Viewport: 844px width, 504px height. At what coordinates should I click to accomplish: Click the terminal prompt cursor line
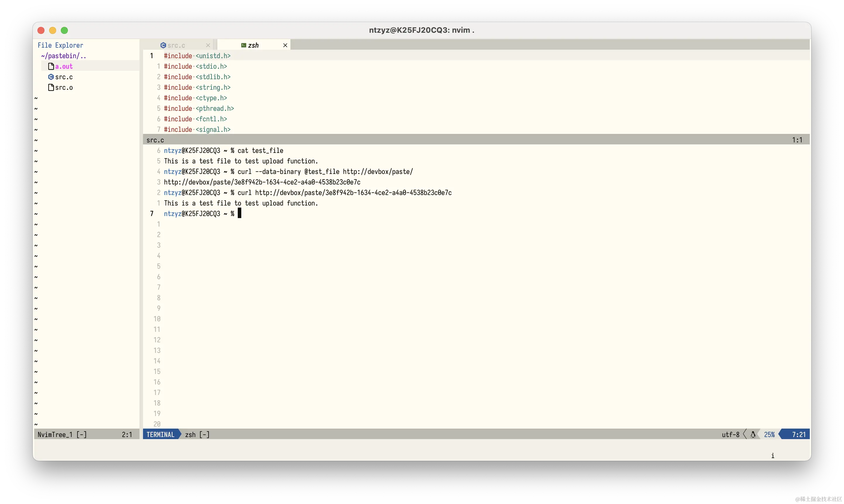pos(202,214)
